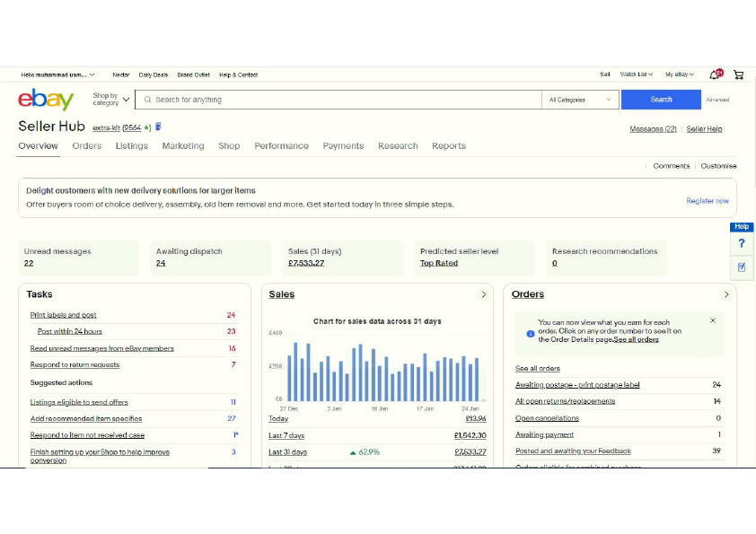Click the Customise link
The width and height of the screenshot is (756, 534).
[x=718, y=166]
